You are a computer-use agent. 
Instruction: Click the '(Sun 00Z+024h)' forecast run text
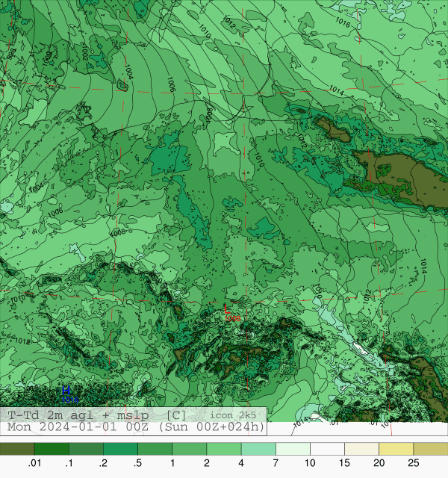pyautogui.click(x=211, y=426)
